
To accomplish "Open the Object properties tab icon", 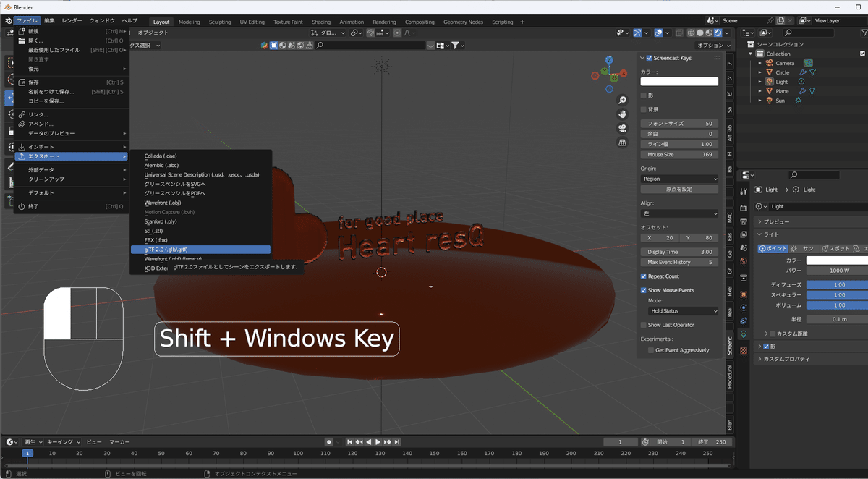I will (744, 294).
